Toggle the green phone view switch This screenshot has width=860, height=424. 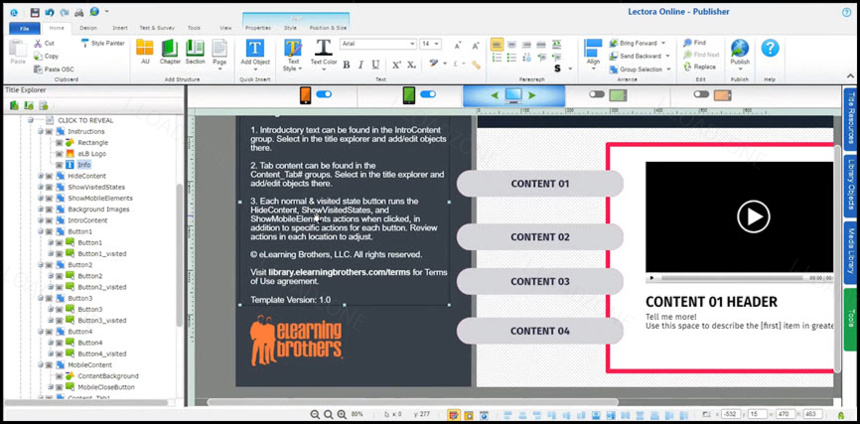(428, 94)
